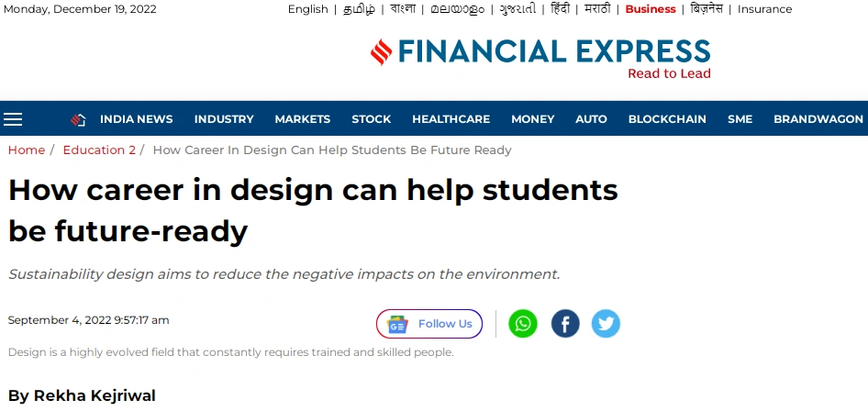Select the Business edition link

click(x=651, y=9)
